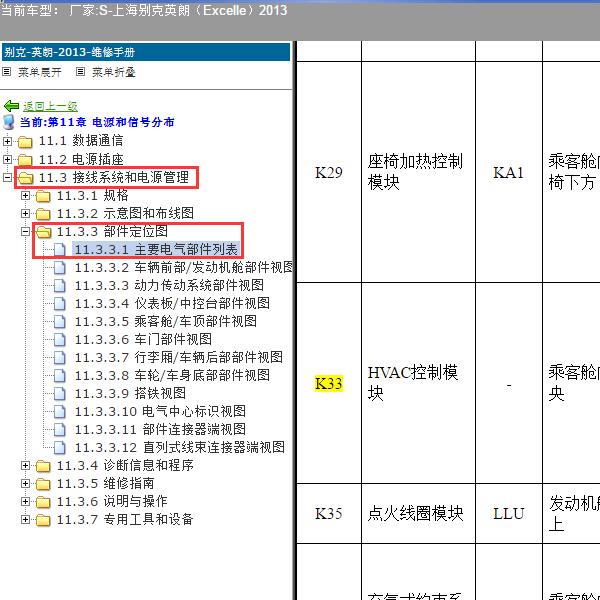Click the highlighted K33 cell
The image size is (600, 600).
click(x=329, y=383)
